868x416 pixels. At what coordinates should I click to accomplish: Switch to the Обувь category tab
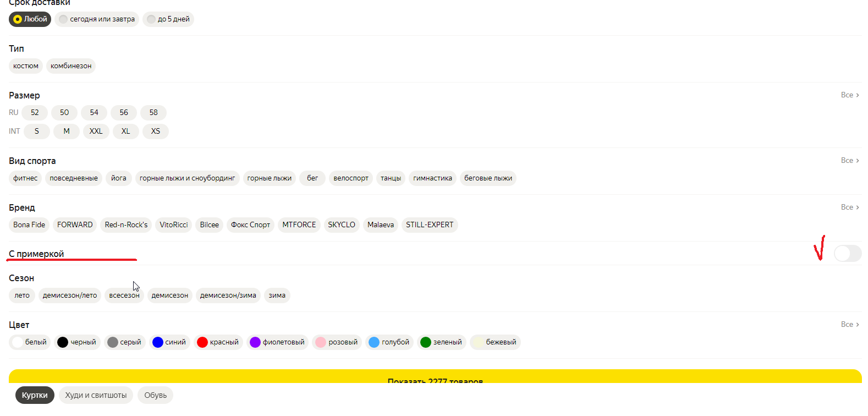155,396
